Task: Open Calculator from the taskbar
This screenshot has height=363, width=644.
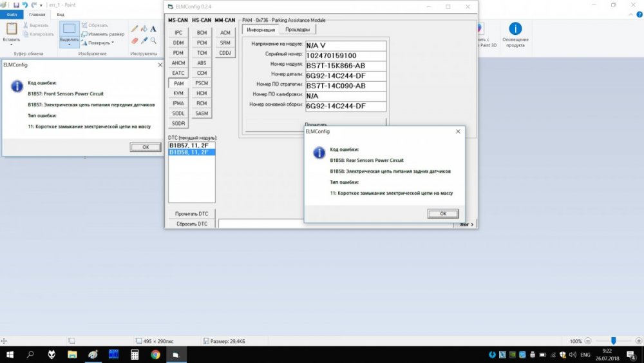Action: [x=135, y=355]
